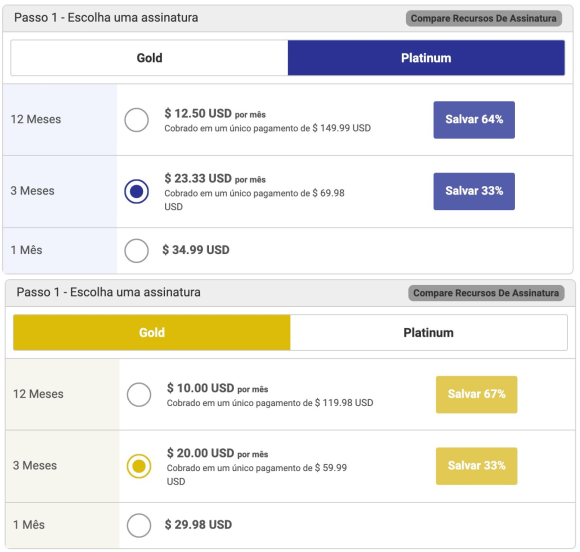
Task: Select Platinum 12 Meses radio button
Action: (136, 120)
